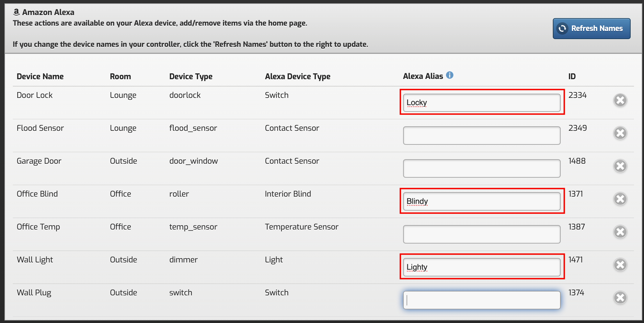Click the Device Name column header
Viewport: 644px width, 323px height.
pos(40,76)
